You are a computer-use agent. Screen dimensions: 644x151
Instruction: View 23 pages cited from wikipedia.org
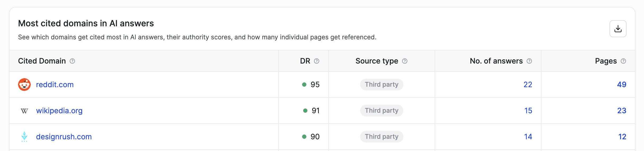622,111
